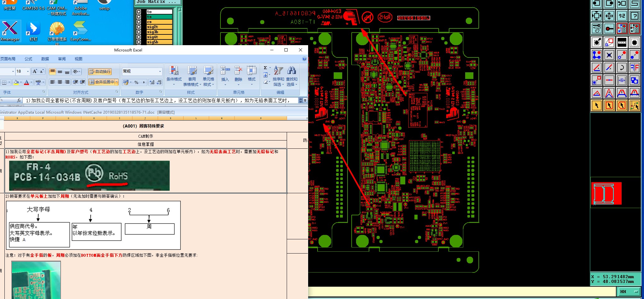Open the 插入 insert cells dropdown

click(x=225, y=76)
